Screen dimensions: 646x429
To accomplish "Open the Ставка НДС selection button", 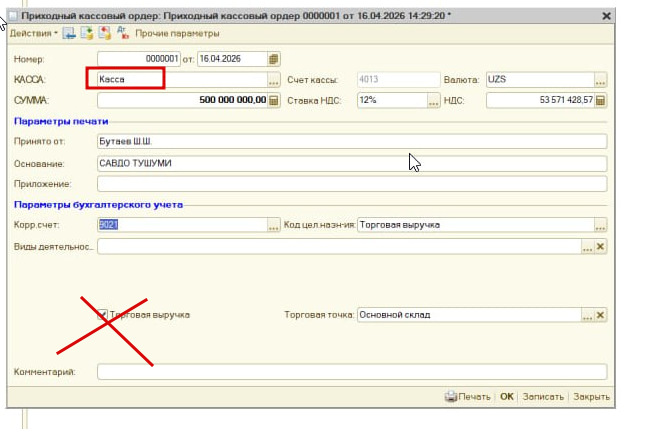I will tap(433, 100).
